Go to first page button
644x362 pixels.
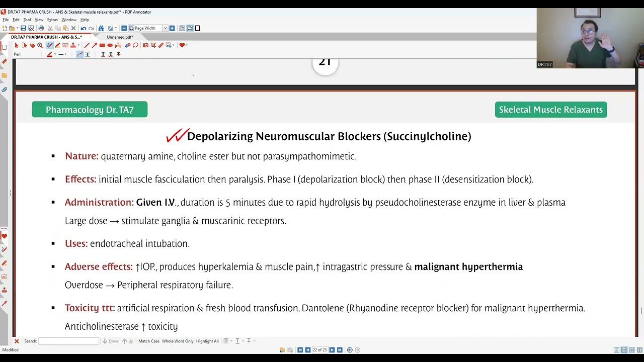click(300, 350)
